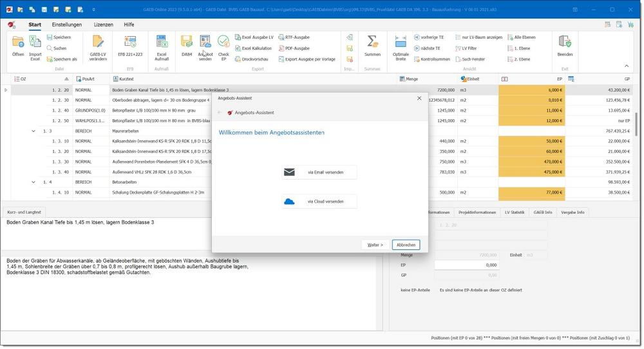
Task: Choose PDF-Ausgabe export
Action: click(294, 48)
